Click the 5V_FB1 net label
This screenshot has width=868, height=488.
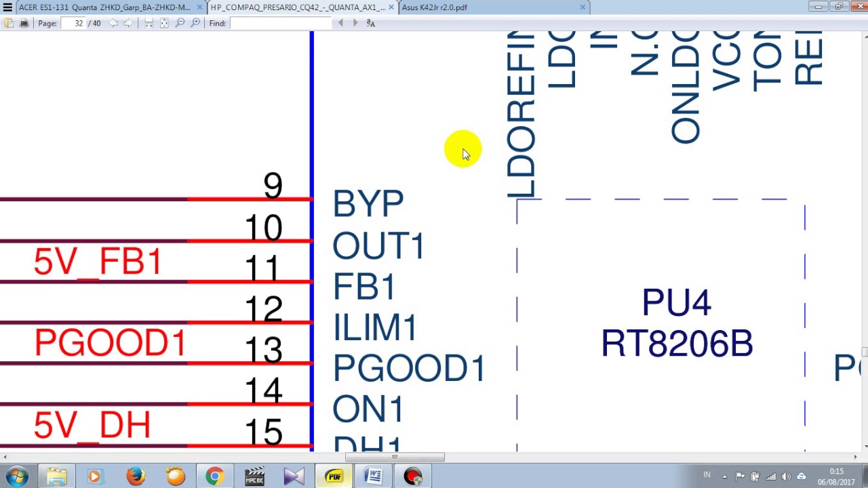[98, 262]
